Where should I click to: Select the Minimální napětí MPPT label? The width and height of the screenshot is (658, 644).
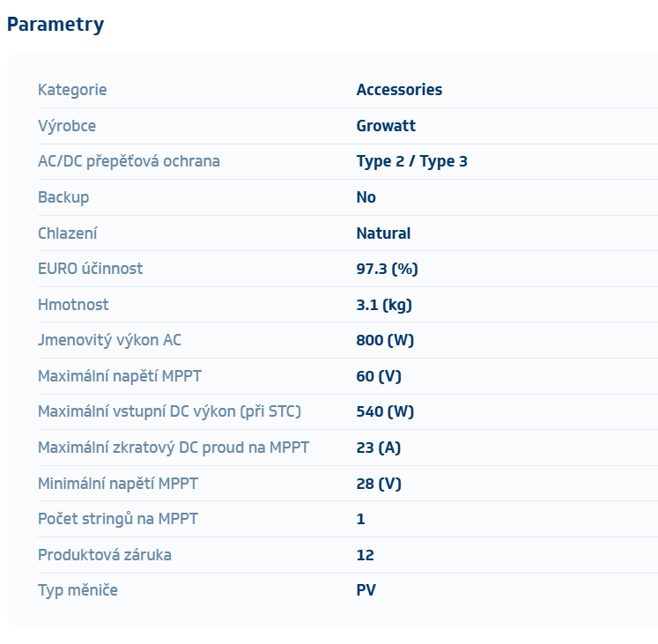click(118, 484)
